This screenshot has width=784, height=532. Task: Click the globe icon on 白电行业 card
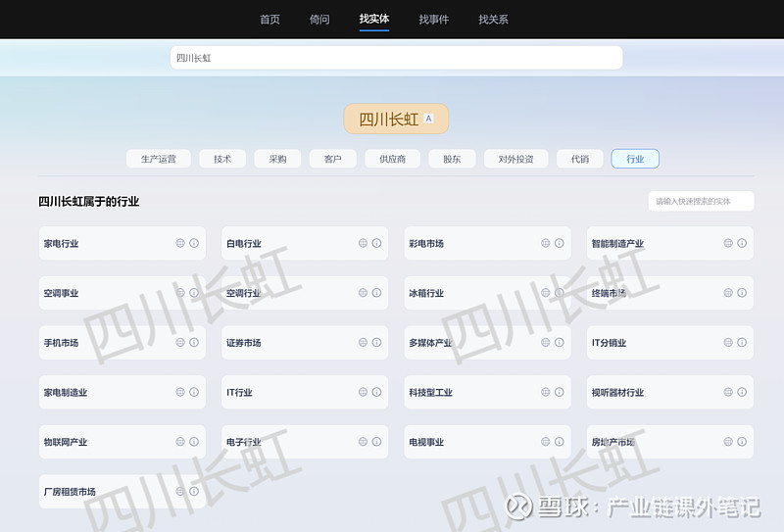tap(363, 243)
